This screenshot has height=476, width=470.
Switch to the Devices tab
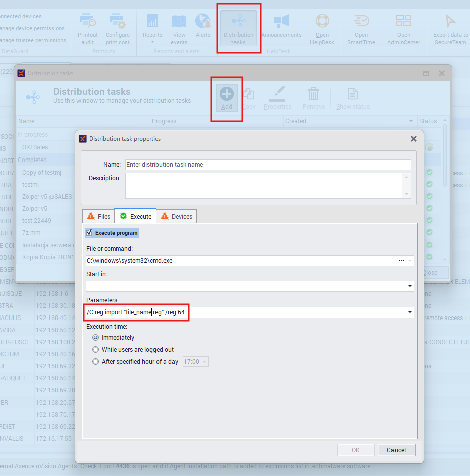[x=176, y=216]
